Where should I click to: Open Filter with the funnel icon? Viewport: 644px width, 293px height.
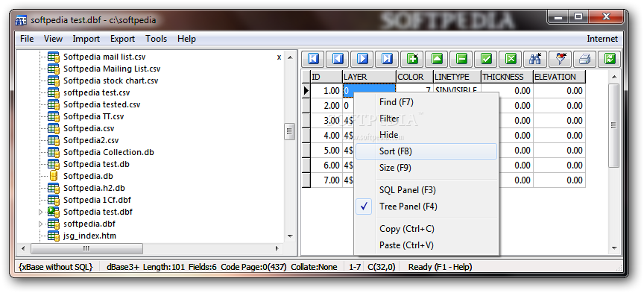(560, 59)
